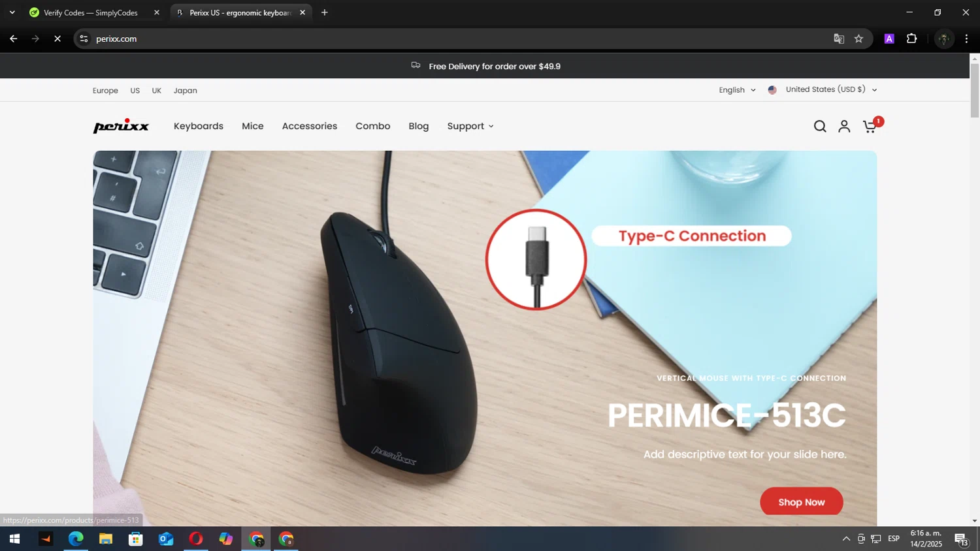Image resolution: width=980 pixels, height=551 pixels.
Task: Bookmark this page with the star icon
Action: click(x=858, y=39)
